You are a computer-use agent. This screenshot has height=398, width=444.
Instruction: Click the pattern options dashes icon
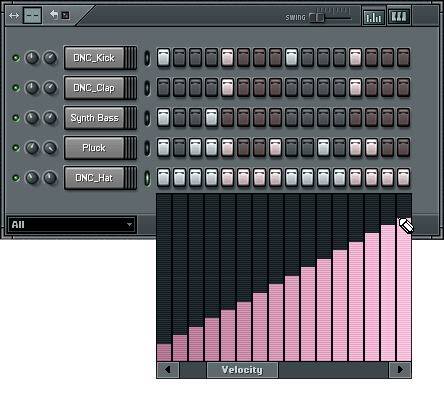coord(32,15)
